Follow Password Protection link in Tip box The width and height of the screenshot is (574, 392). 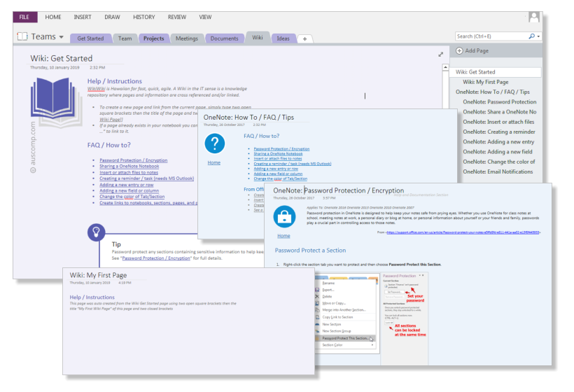point(156,258)
